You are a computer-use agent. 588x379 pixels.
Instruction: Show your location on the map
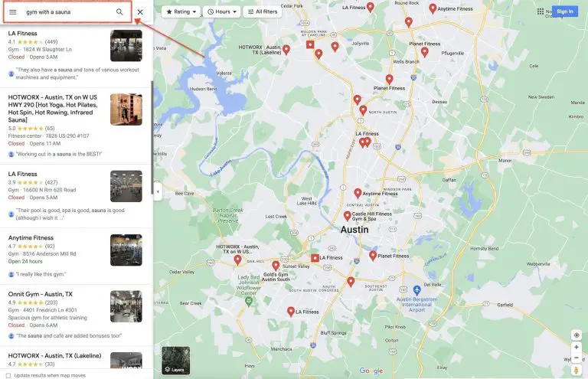tap(577, 335)
